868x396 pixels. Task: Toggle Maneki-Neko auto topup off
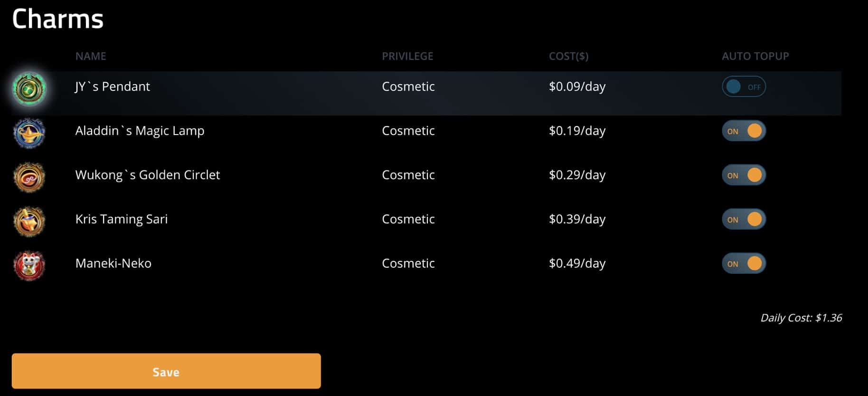pyautogui.click(x=744, y=264)
